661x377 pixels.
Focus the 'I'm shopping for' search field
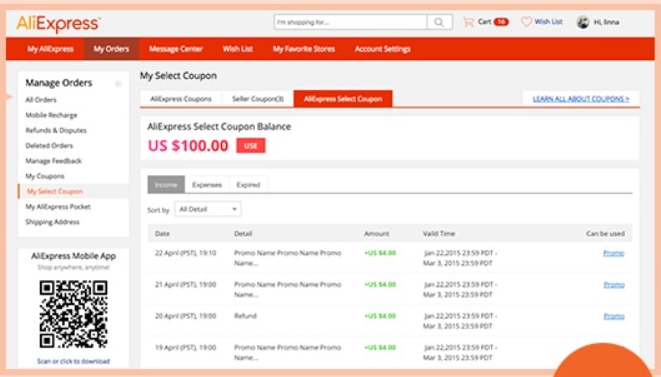tap(350, 22)
